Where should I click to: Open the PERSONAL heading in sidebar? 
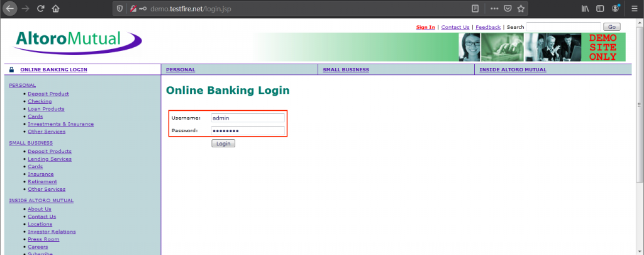tap(22, 86)
